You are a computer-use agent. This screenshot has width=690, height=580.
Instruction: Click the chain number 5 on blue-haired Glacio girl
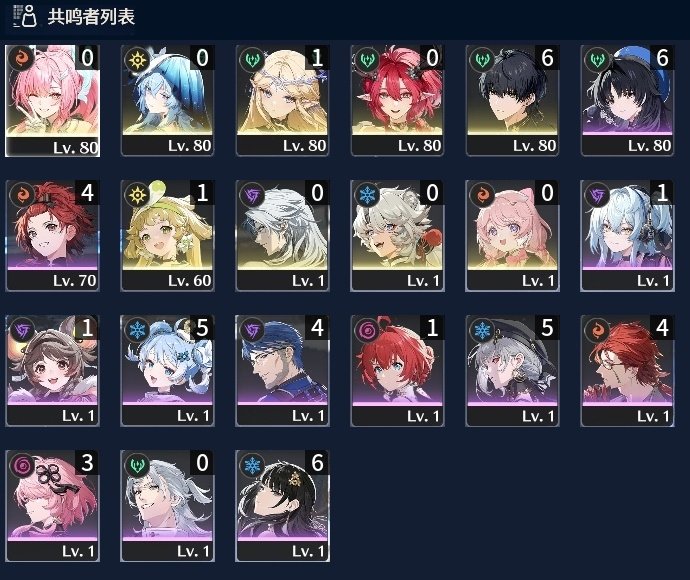[202, 328]
